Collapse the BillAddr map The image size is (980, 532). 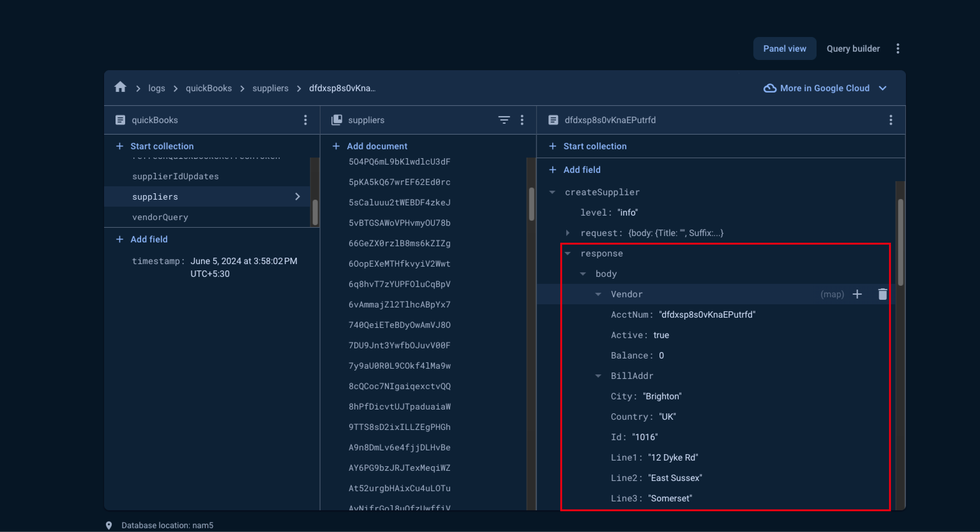(x=598, y=376)
